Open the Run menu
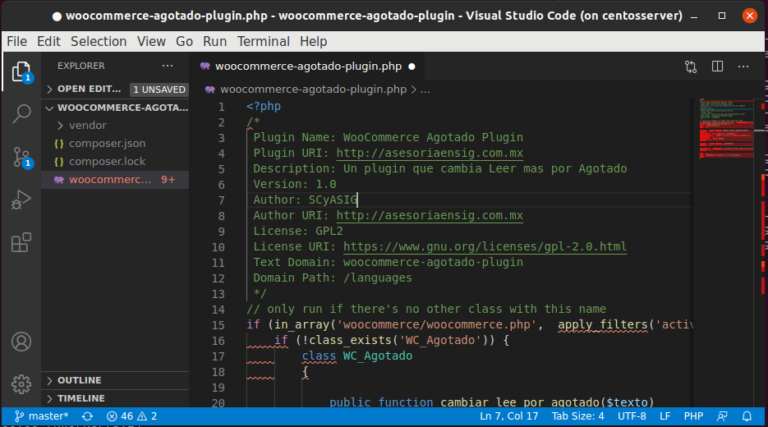 pyautogui.click(x=215, y=42)
